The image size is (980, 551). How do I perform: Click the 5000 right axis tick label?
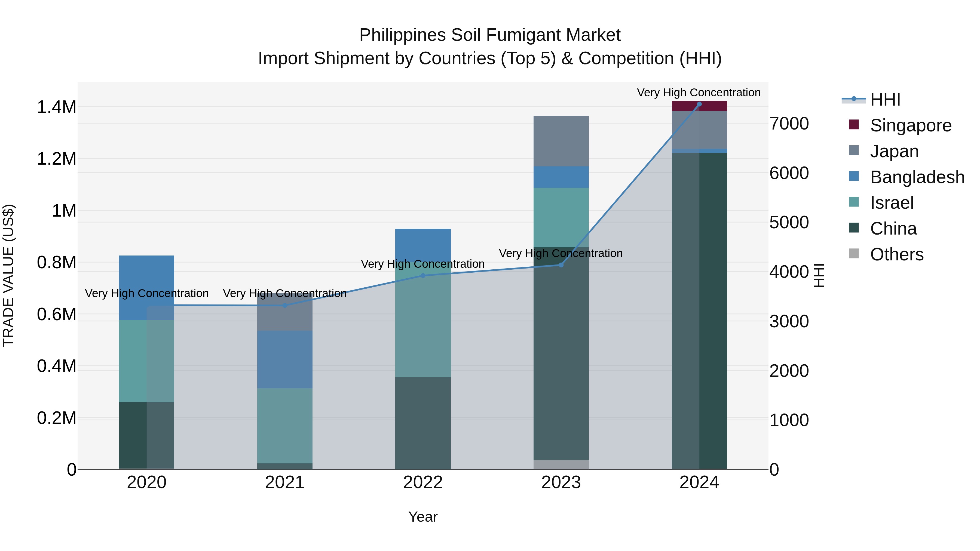789,223
